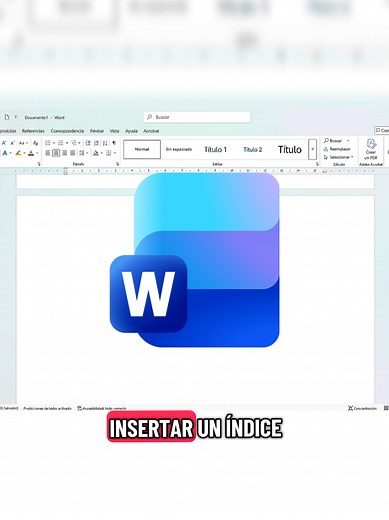Toggle align left
This screenshot has height=520, width=389.
coord(48,153)
